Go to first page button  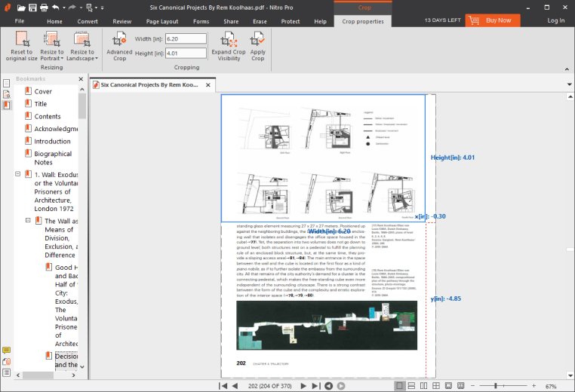click(223, 386)
